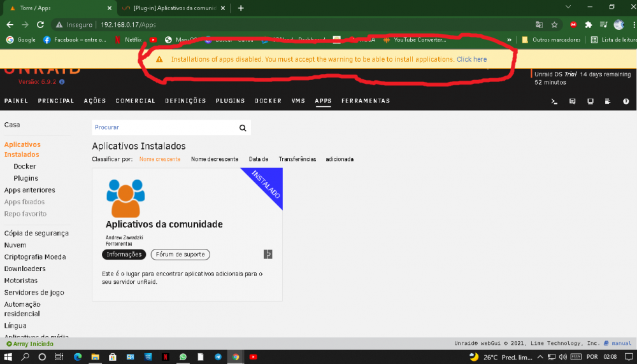Open the DOCKER menu

point(268,101)
